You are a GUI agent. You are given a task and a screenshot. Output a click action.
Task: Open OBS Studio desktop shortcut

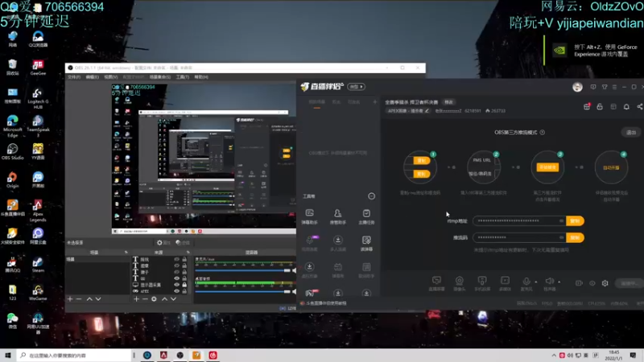click(x=12, y=151)
